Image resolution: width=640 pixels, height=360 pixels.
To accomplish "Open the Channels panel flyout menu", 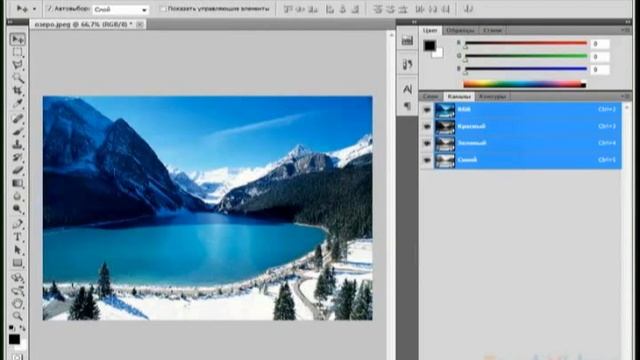I will point(625,96).
